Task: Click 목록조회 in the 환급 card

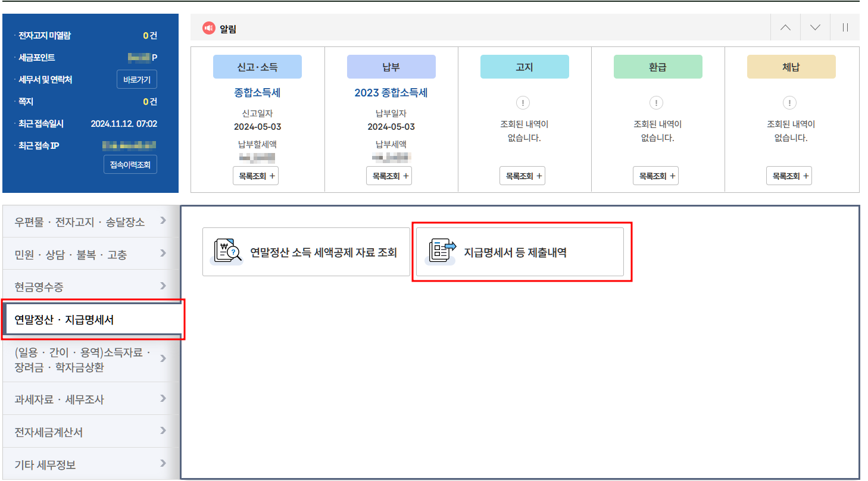Action: (655, 175)
